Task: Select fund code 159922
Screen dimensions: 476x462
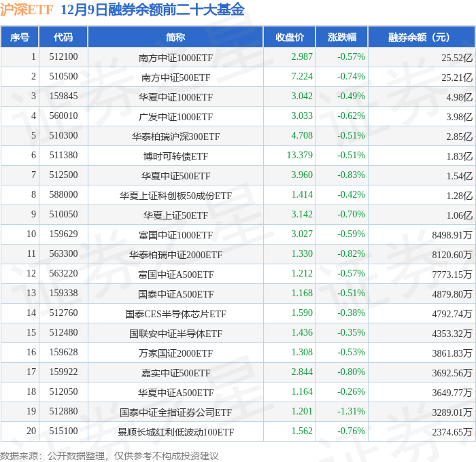Action: [x=63, y=372]
